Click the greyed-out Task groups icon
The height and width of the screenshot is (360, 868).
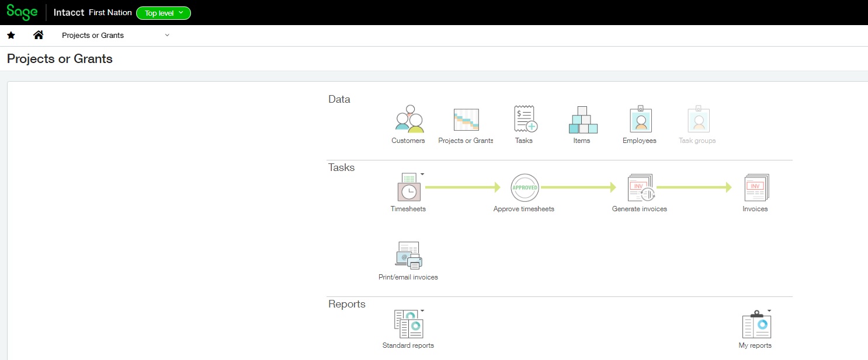point(697,120)
